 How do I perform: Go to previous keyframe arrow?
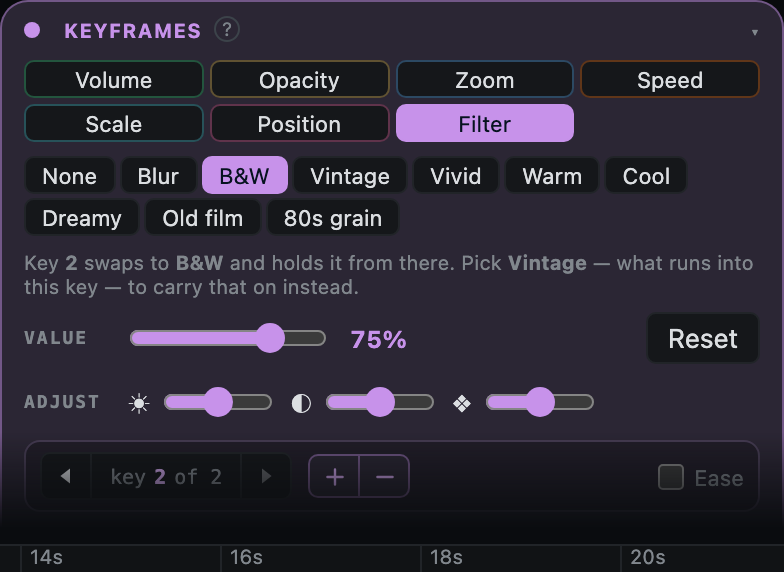[x=66, y=476]
